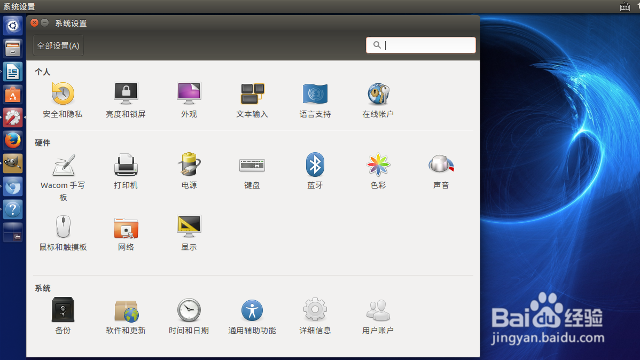The image size is (640, 360).
Task: Open the blue bird app in the launcher
Action: click(13, 187)
